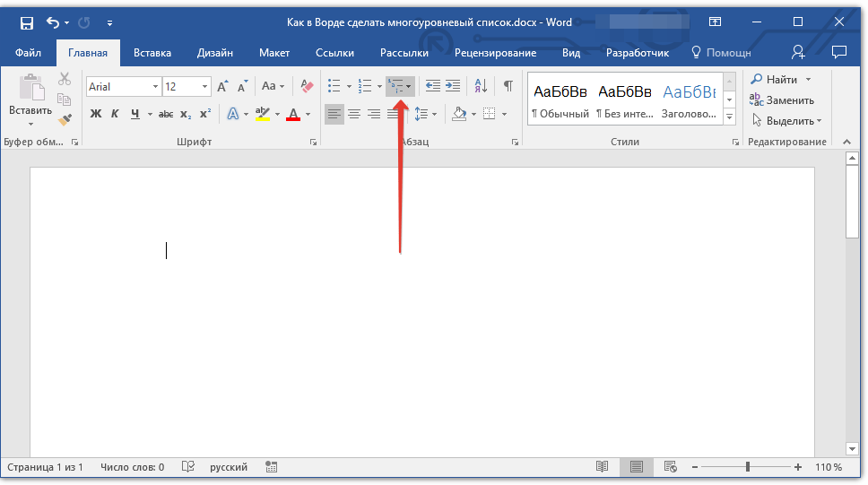Toggle show paragraph marks (¶)
The height and width of the screenshot is (485, 868).
coord(508,86)
